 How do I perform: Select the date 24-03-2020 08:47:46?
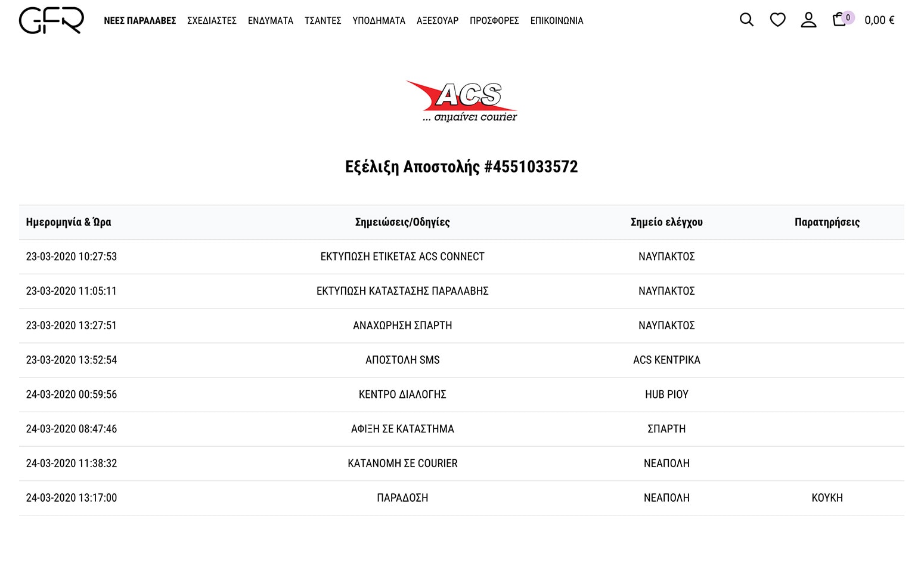coord(72,429)
